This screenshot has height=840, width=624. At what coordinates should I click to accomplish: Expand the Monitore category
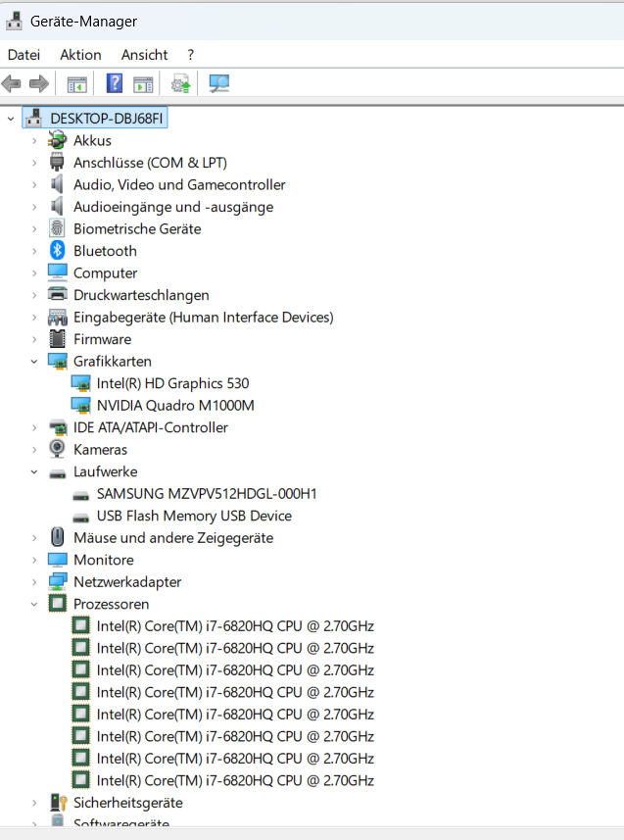pos(34,561)
